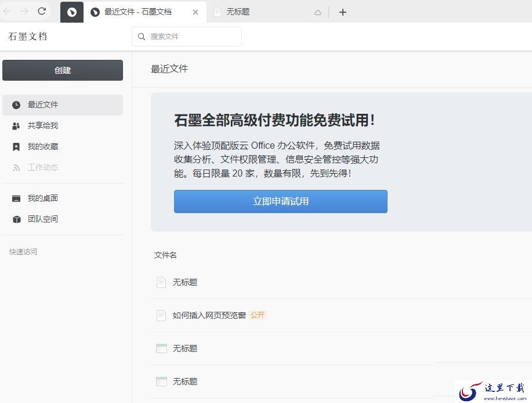Click the document icon beside 如何插入网页预览窗
This screenshot has width=532, height=403.
click(x=161, y=315)
